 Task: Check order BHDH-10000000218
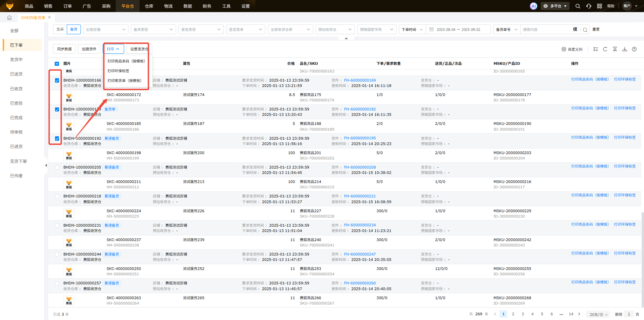(57, 196)
